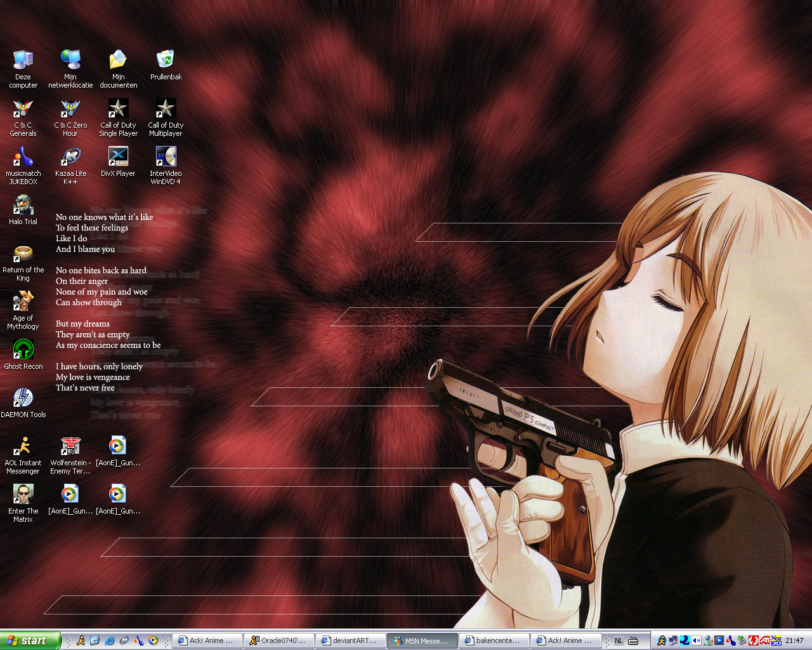
Task: Select the Mijn netwerklocaties icon
Action: pos(70,69)
